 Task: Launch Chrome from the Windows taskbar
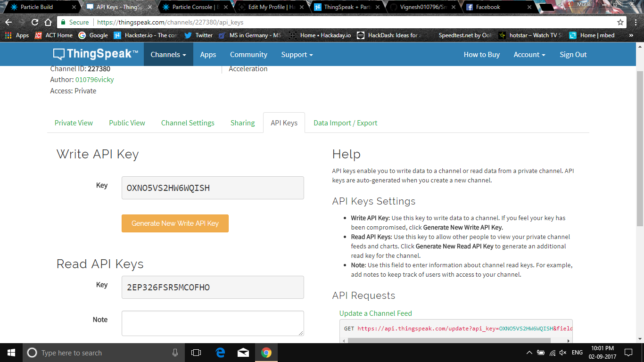[266, 353]
